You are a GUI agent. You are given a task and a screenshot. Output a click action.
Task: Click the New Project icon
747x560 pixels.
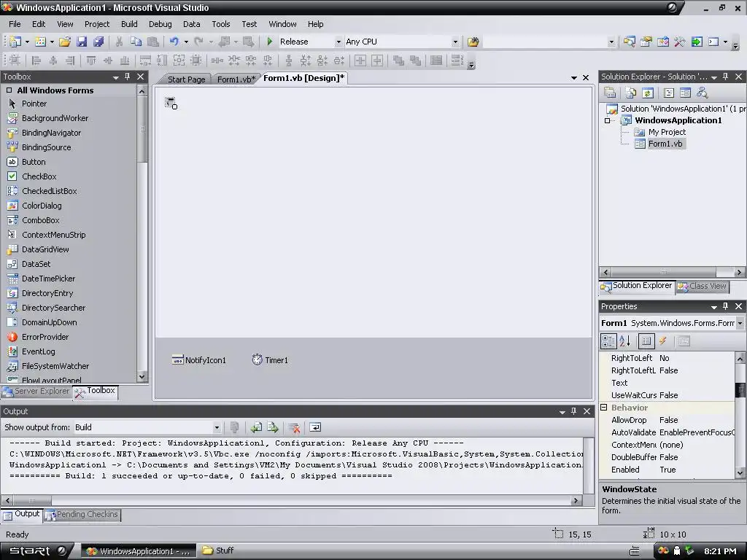point(15,42)
